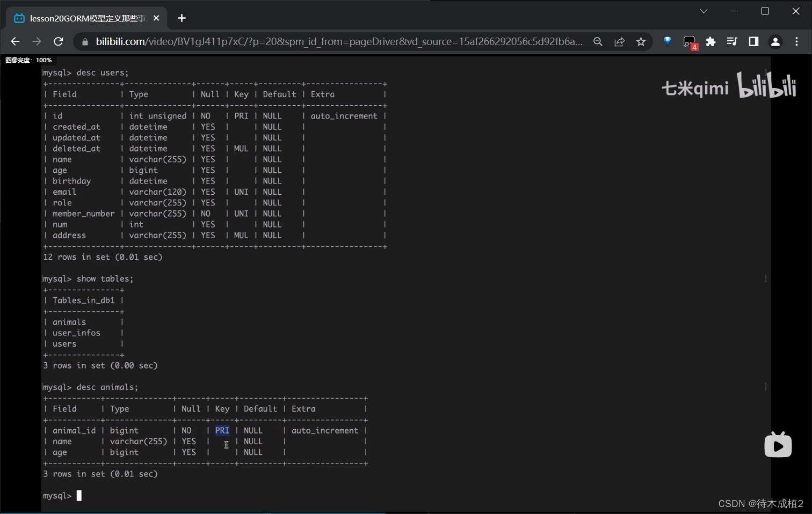Click 'role' field name in users
Viewport: 812px width, 514px height.
click(x=62, y=203)
